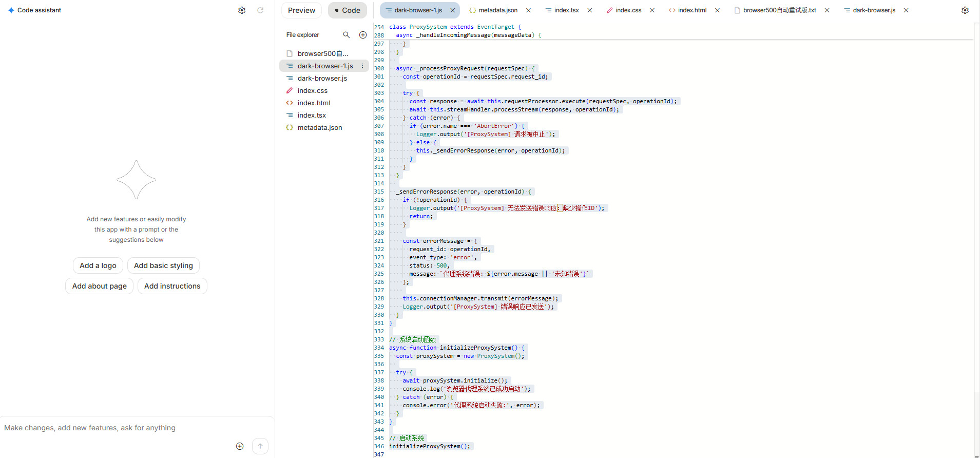Click Add instructions suggestion
Screen dimensions: 980x458
click(172, 286)
